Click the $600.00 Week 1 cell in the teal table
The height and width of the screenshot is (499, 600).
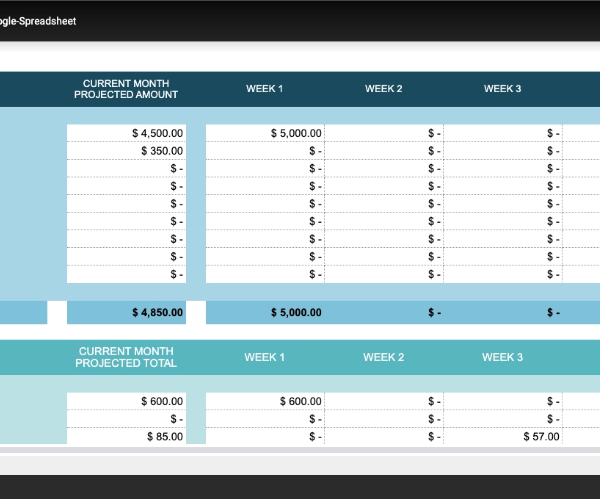265,401
